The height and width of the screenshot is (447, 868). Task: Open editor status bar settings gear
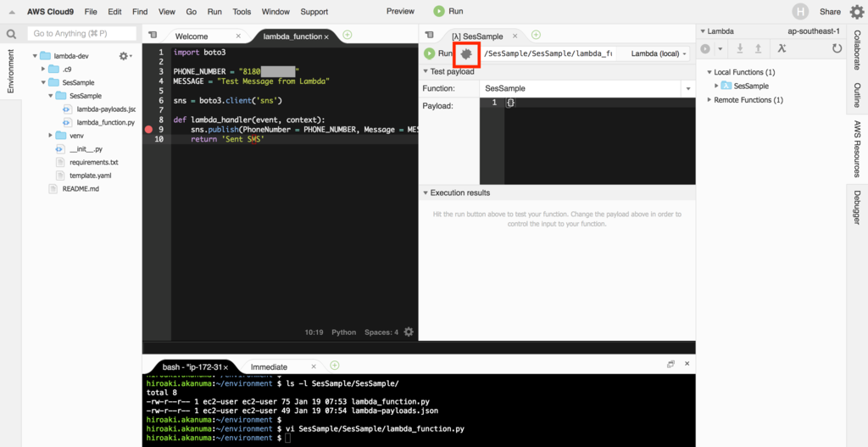coord(409,332)
